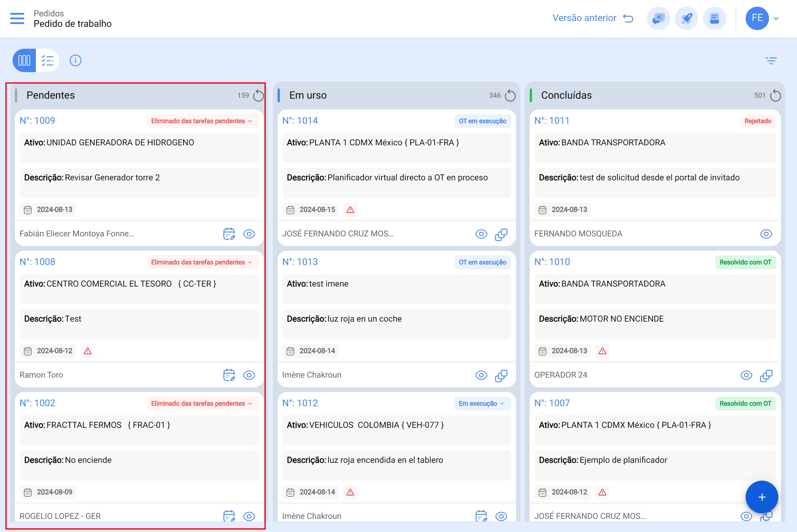This screenshot has height=532, width=797.
Task: Click the Em urso column header
Action: pyautogui.click(x=308, y=95)
